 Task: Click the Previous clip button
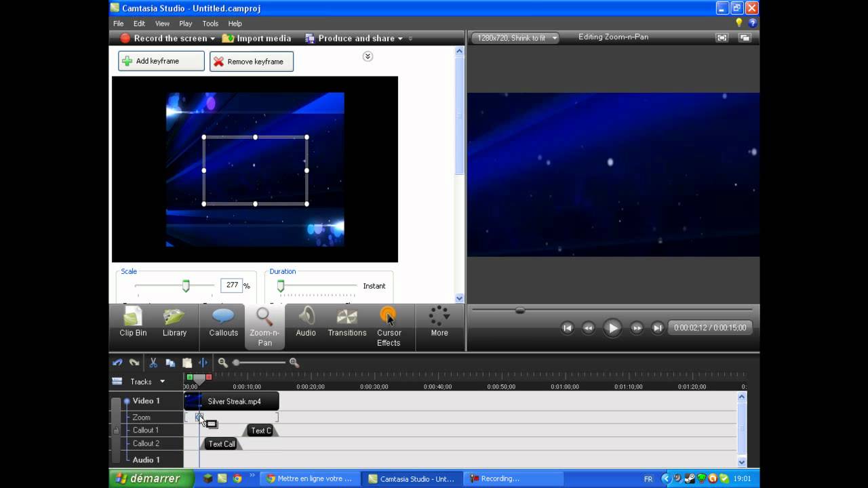tap(568, 328)
